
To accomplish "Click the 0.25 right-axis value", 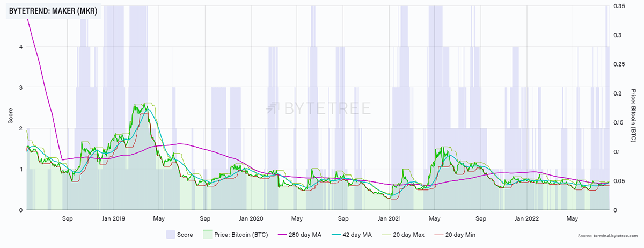I will (x=619, y=64).
